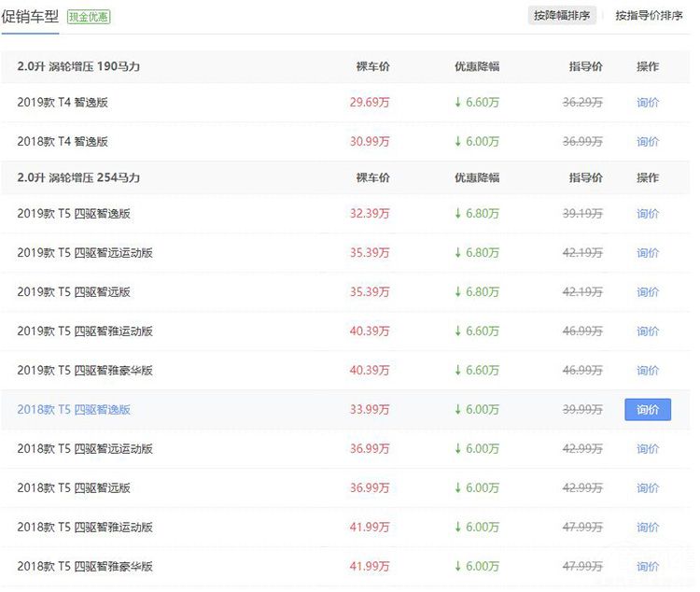Screen dimensions: 700x592
Task: Click the 39.99万 guide price
Action: tap(582, 410)
